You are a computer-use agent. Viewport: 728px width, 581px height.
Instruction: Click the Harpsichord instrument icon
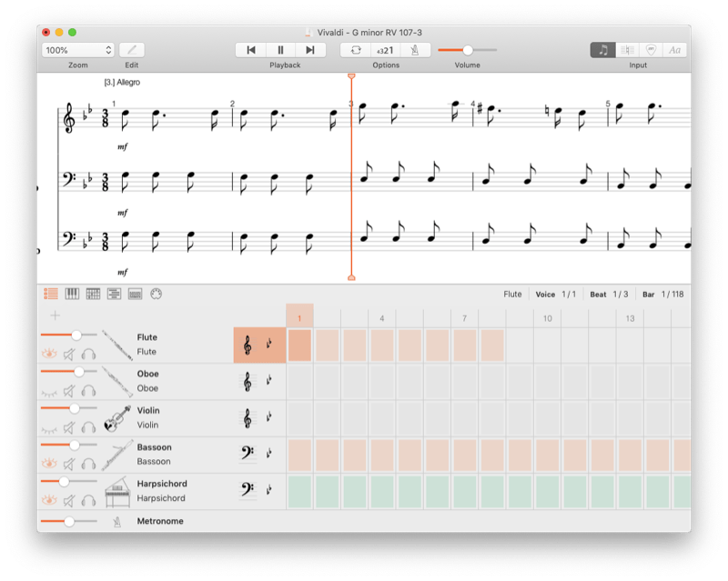click(117, 492)
